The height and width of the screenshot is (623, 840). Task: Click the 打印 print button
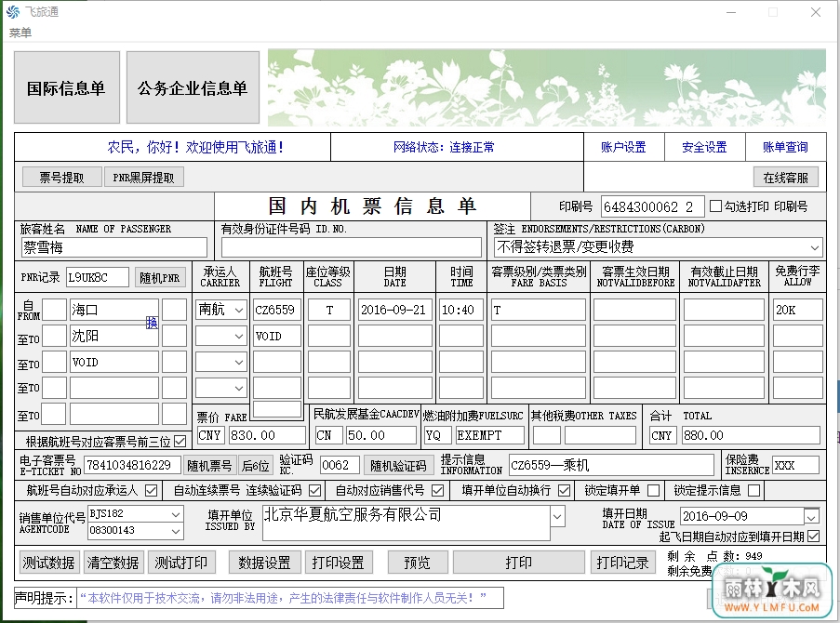click(518, 563)
